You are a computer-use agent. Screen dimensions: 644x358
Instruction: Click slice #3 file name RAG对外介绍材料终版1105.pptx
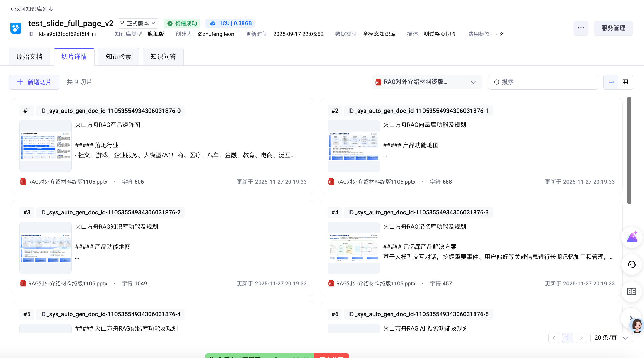pos(68,283)
